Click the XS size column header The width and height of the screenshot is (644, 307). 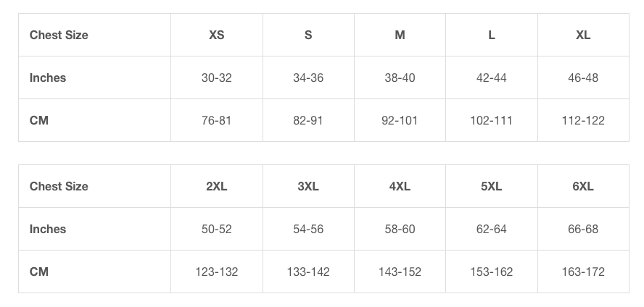[x=216, y=35]
